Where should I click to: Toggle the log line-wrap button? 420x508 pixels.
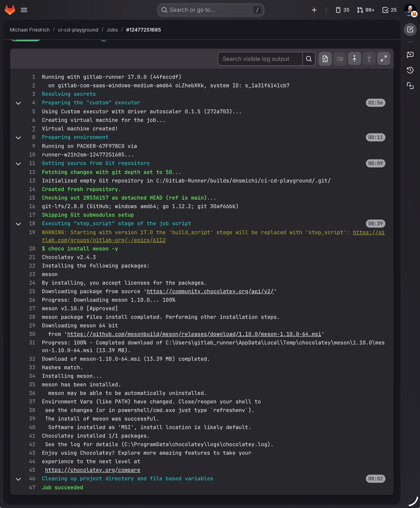[340, 59]
